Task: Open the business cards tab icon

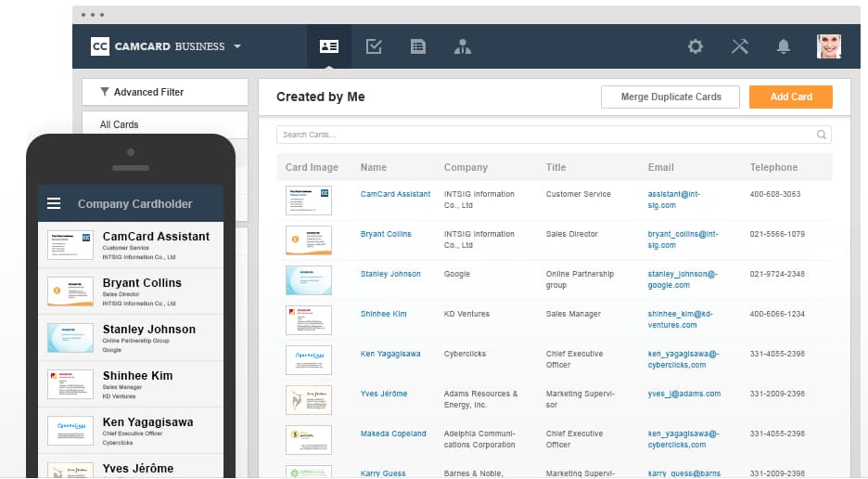Action: (329, 46)
